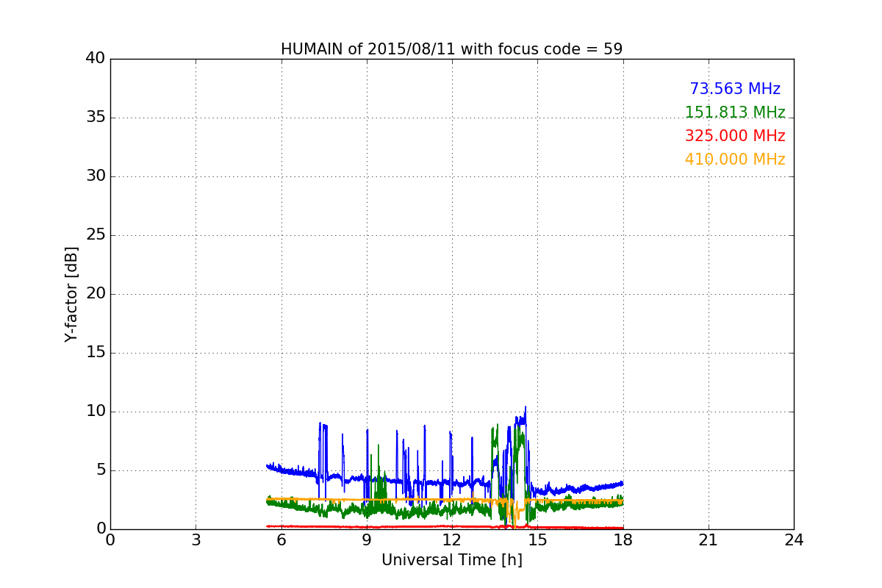Select the 151.813 MHz legend label
The image size is (882, 588).
[735, 112]
